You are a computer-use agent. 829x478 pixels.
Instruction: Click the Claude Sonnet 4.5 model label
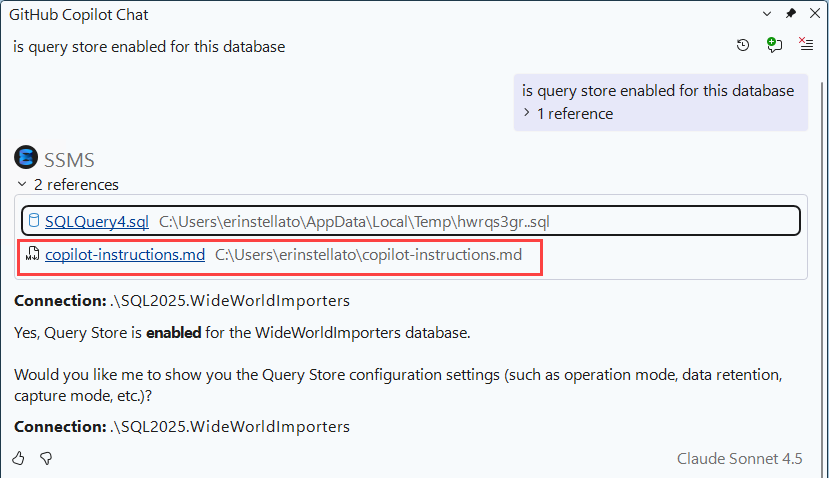(739, 458)
